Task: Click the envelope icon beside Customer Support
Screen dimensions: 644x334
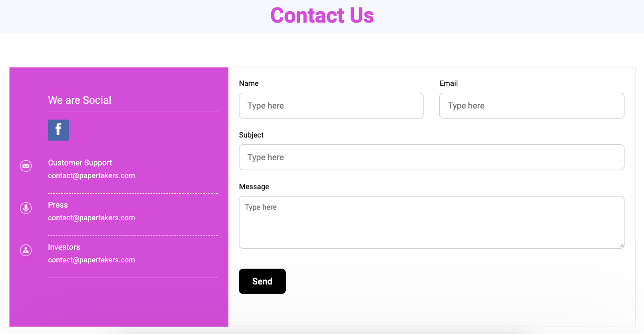Action: [26, 166]
